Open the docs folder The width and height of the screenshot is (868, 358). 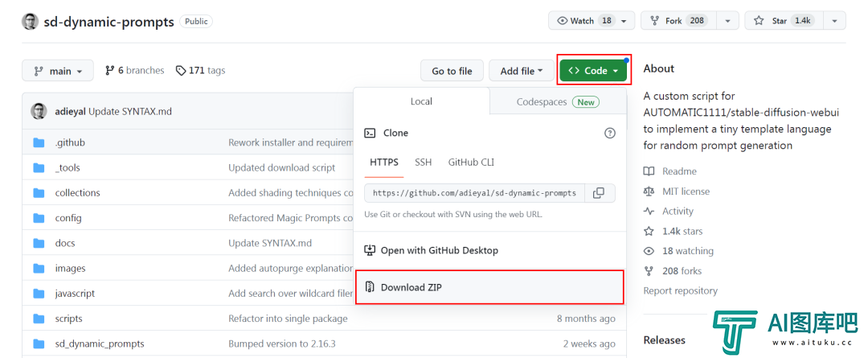(65, 243)
